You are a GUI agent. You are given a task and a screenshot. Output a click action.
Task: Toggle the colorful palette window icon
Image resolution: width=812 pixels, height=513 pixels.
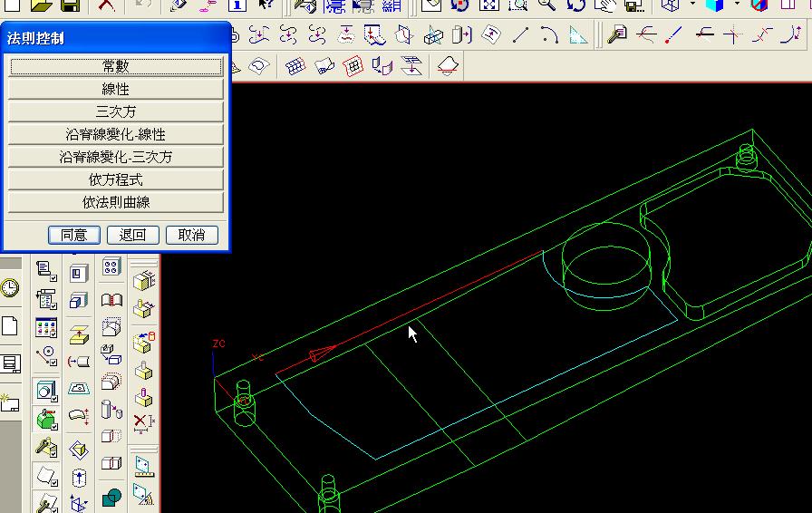click(x=46, y=328)
